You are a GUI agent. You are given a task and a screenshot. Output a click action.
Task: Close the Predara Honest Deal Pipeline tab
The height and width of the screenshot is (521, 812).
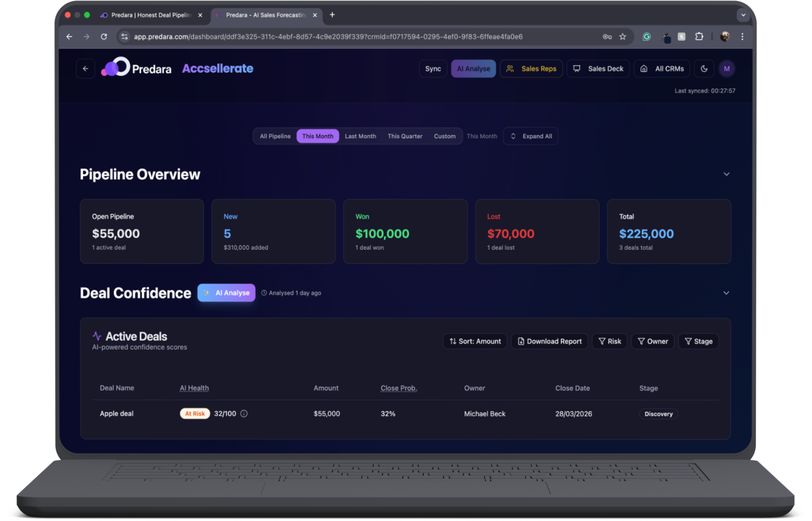pyautogui.click(x=200, y=15)
